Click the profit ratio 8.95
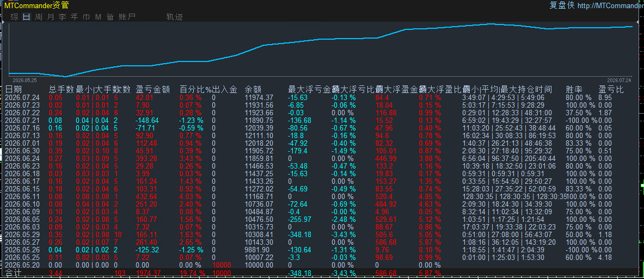This screenshot has height=279, width=644. (605, 98)
